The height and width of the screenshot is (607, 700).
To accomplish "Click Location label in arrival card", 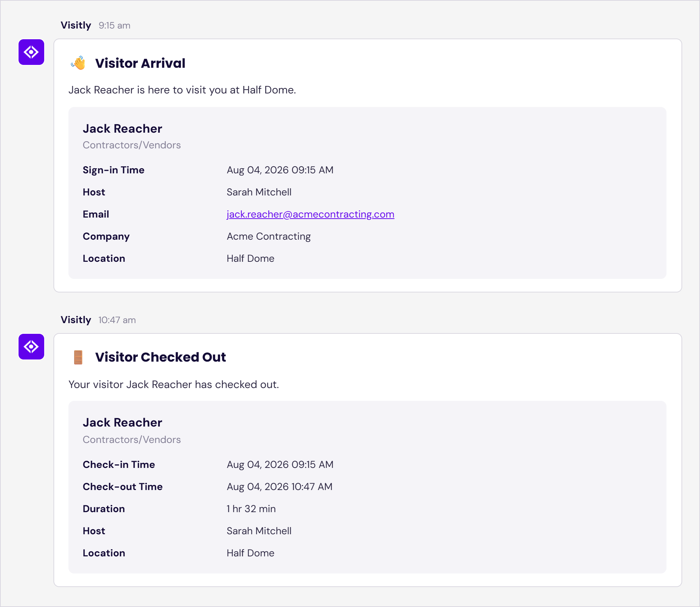I will click(104, 259).
